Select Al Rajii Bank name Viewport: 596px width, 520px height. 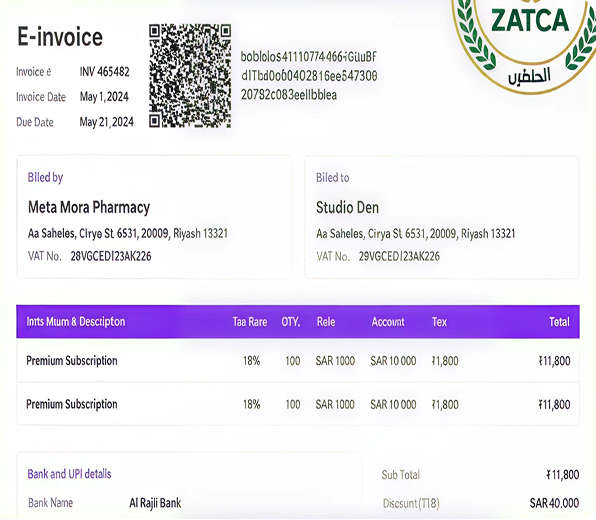[x=155, y=503]
